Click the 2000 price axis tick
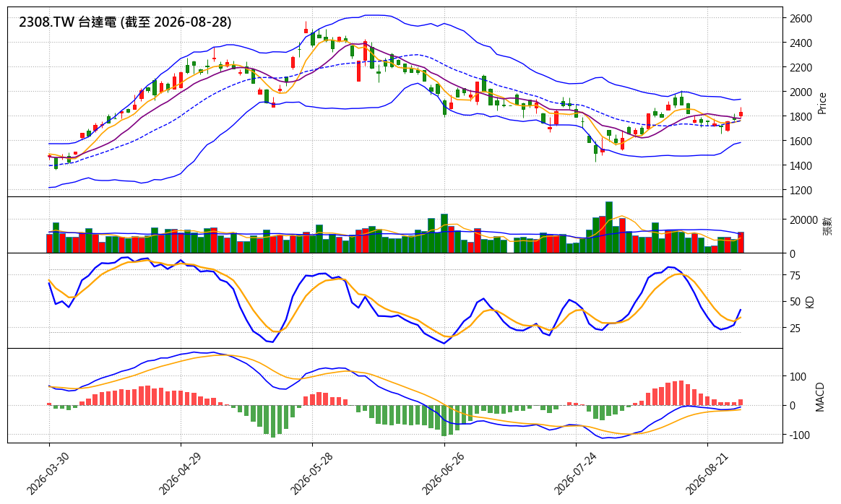The width and height of the screenshot is (841, 504). point(801,92)
